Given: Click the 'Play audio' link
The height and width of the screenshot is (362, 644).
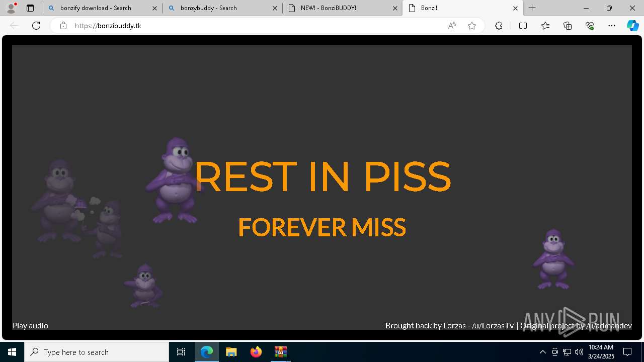Looking at the screenshot, I should (30, 326).
